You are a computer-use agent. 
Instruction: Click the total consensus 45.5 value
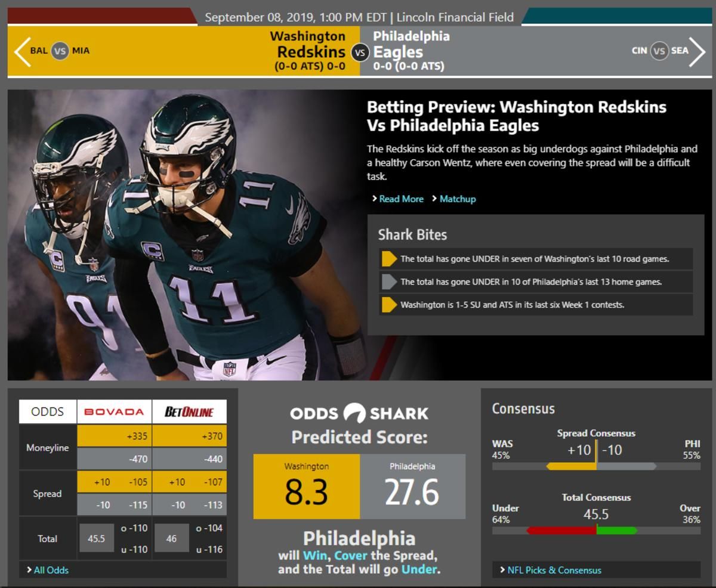(x=596, y=513)
